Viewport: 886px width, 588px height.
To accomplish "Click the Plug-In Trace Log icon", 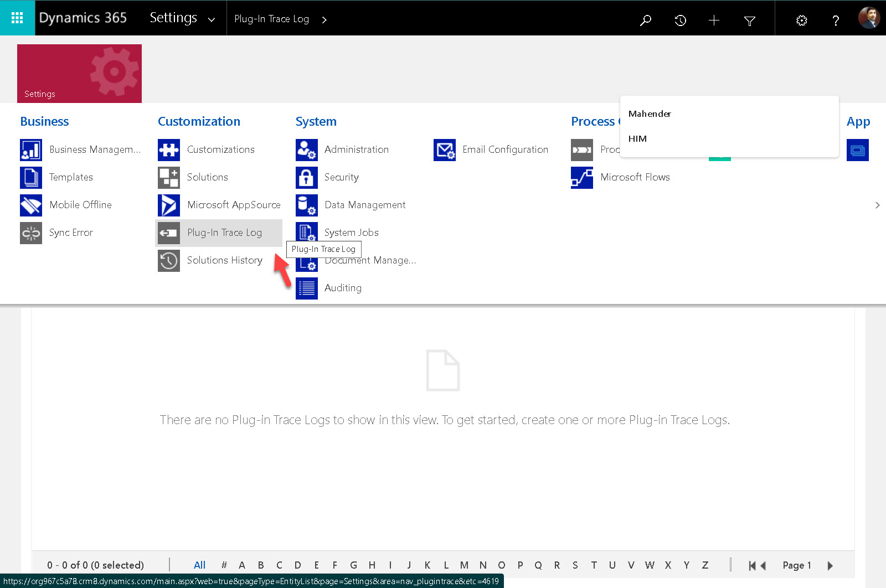I will 169,233.
